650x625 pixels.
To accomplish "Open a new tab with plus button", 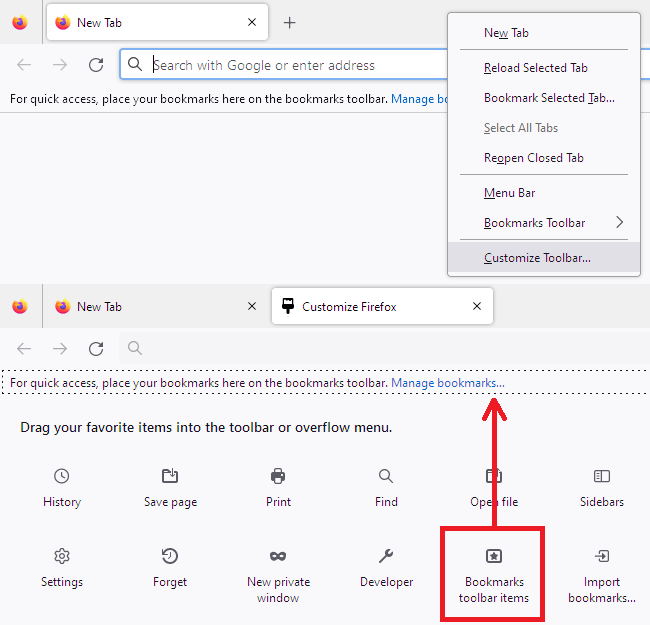I will click(x=289, y=22).
